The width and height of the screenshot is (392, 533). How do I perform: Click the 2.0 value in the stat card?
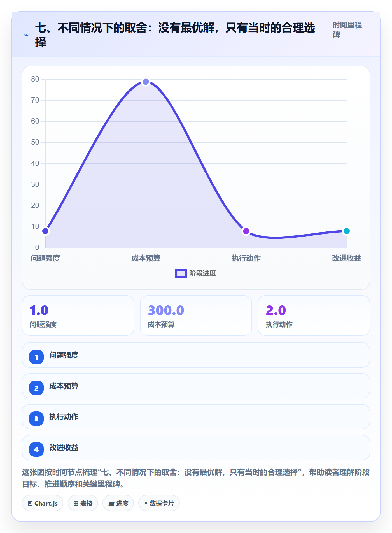click(276, 310)
